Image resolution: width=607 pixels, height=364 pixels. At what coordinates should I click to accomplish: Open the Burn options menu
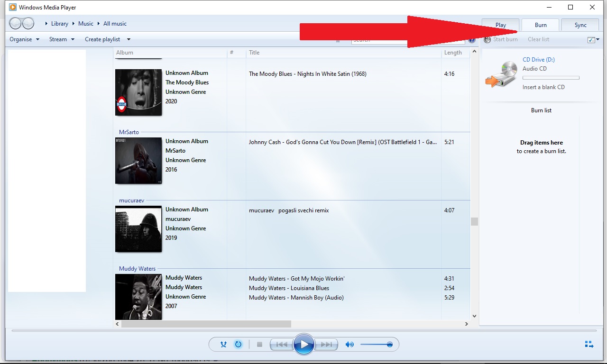click(593, 40)
